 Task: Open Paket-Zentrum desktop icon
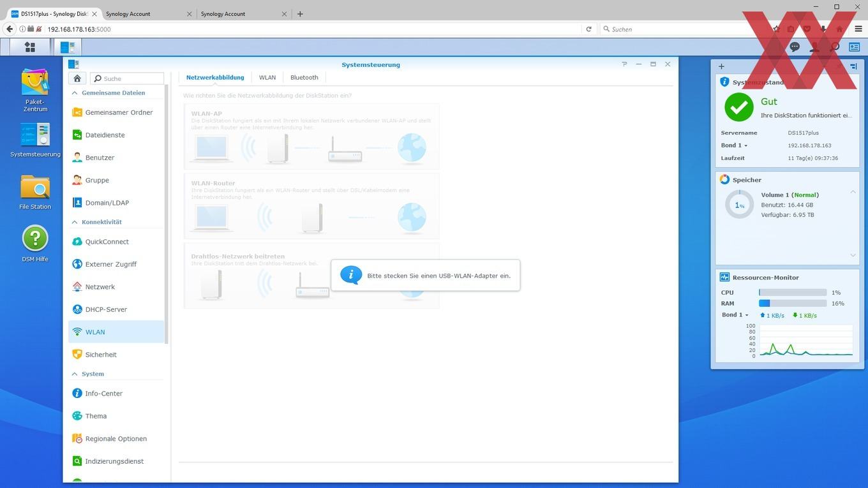(35, 90)
